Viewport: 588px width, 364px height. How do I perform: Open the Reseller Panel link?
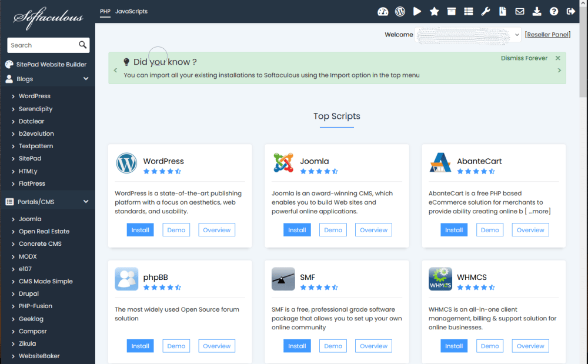tap(547, 34)
